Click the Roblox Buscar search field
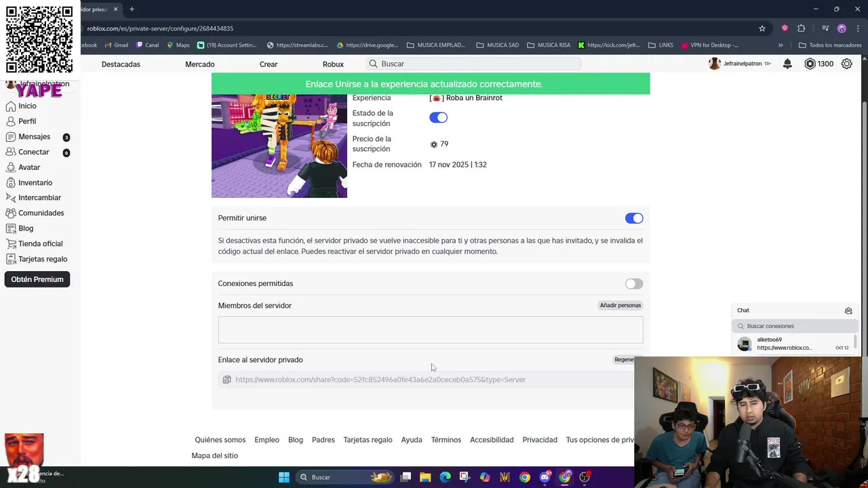The height and width of the screenshot is (488, 868). point(474,64)
